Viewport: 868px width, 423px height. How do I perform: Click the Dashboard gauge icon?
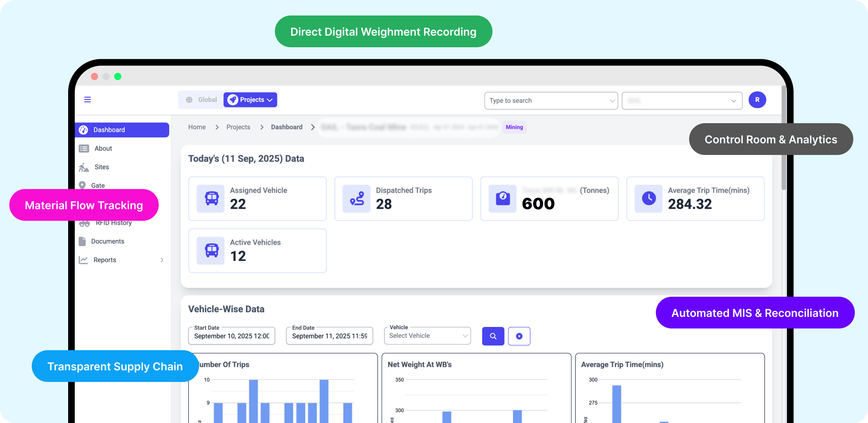[83, 130]
